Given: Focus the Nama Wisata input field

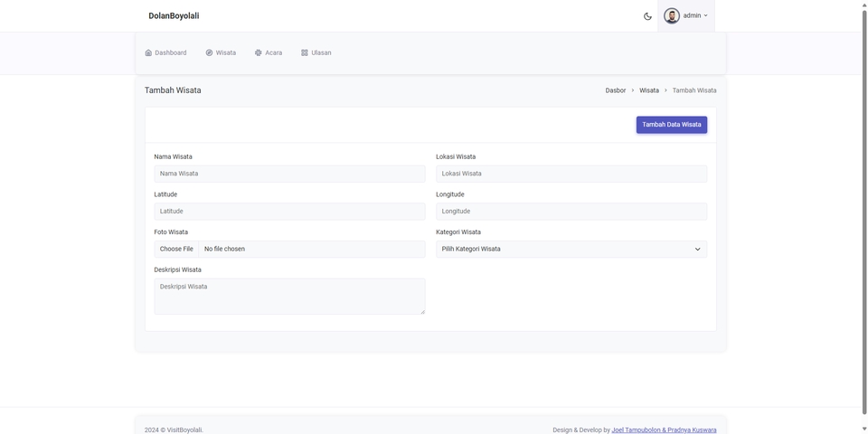Looking at the screenshot, I should (289, 174).
